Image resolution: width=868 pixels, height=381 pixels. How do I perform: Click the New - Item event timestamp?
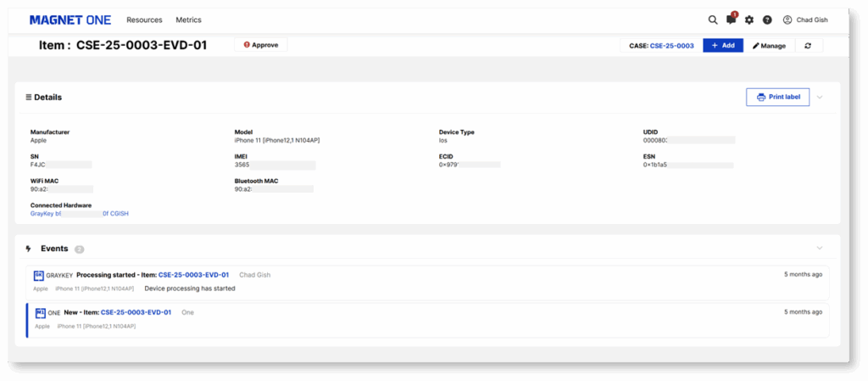point(804,312)
